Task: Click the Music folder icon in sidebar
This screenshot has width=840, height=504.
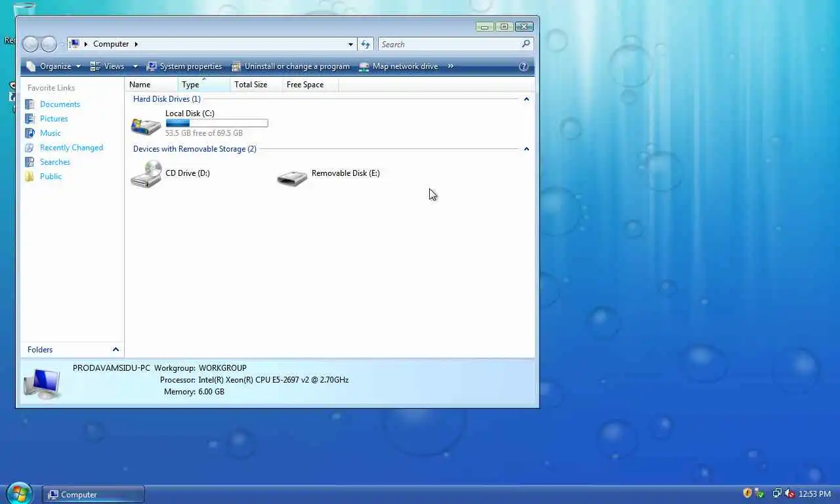Action: [x=30, y=133]
